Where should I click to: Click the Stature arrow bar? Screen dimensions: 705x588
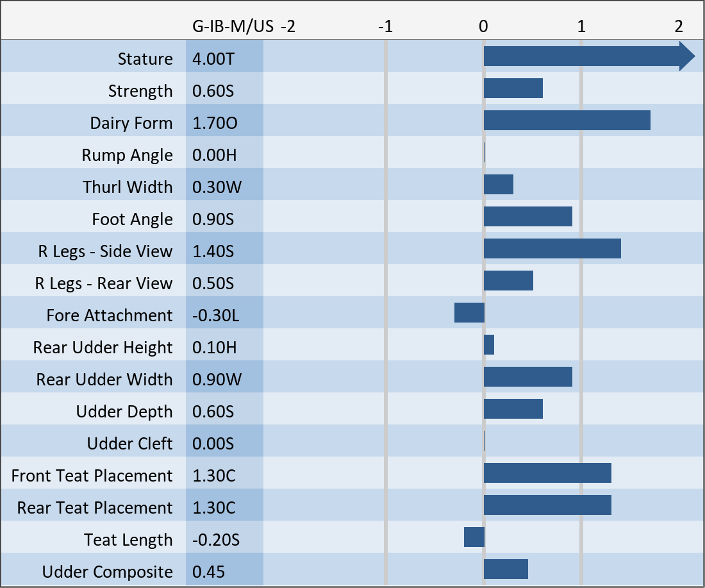point(586,56)
